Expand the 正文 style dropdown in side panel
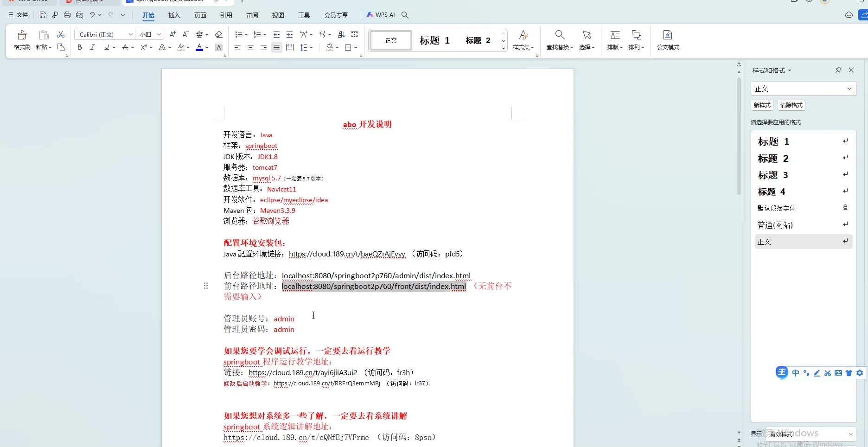 click(x=849, y=89)
